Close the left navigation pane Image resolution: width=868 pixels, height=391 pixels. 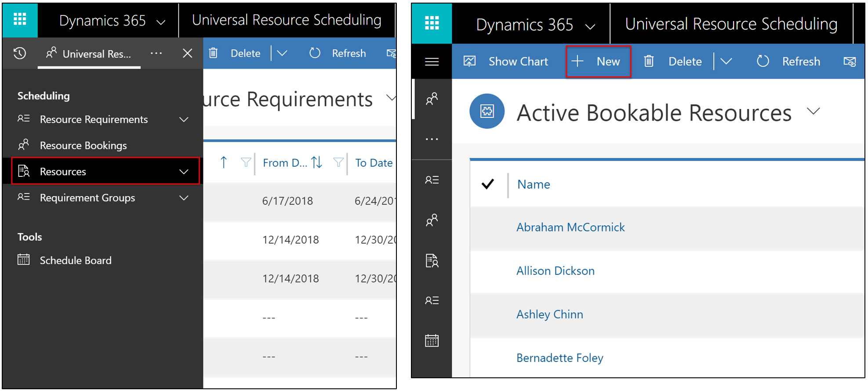(x=188, y=53)
